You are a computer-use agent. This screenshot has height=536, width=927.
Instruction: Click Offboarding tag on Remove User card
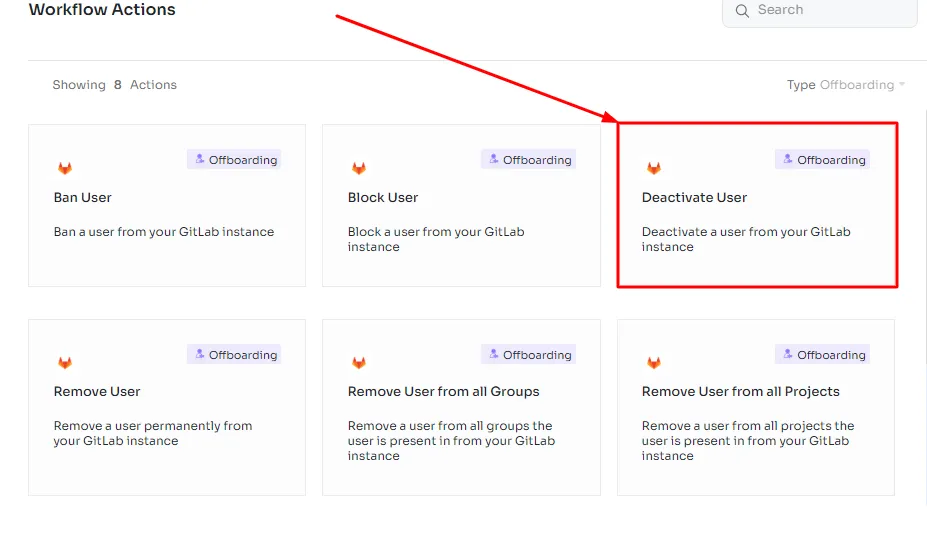[x=234, y=355]
